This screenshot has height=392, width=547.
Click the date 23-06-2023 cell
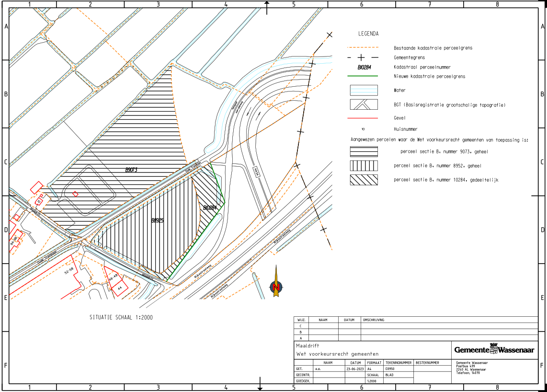coord(355,369)
